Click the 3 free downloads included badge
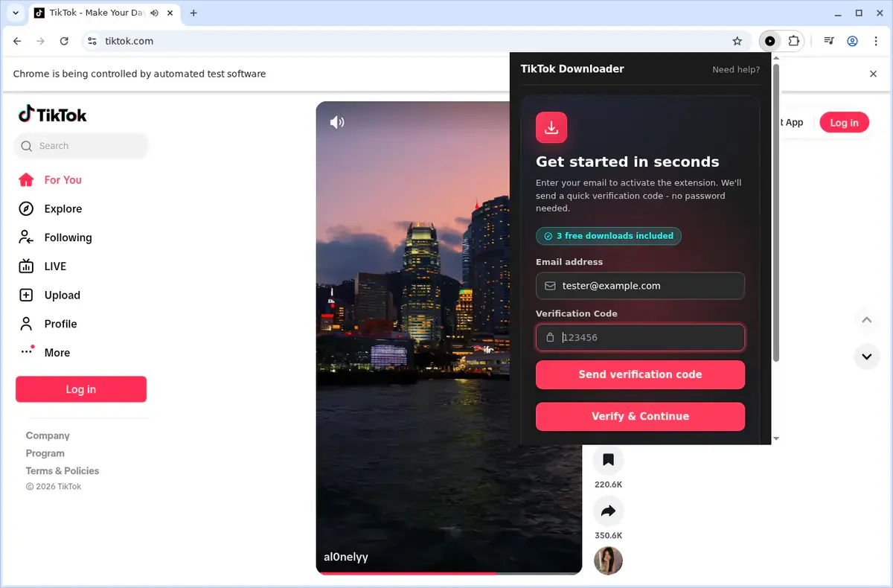This screenshot has height=588, width=893. [x=609, y=236]
